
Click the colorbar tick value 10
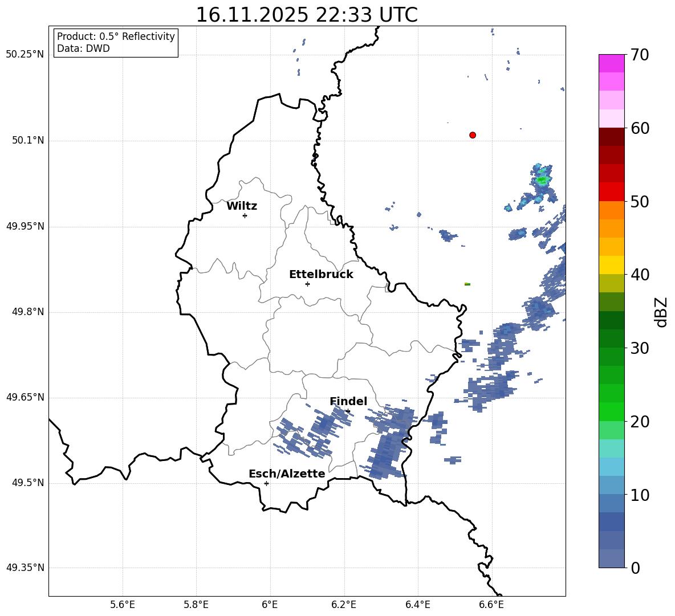pyautogui.click(x=640, y=495)
